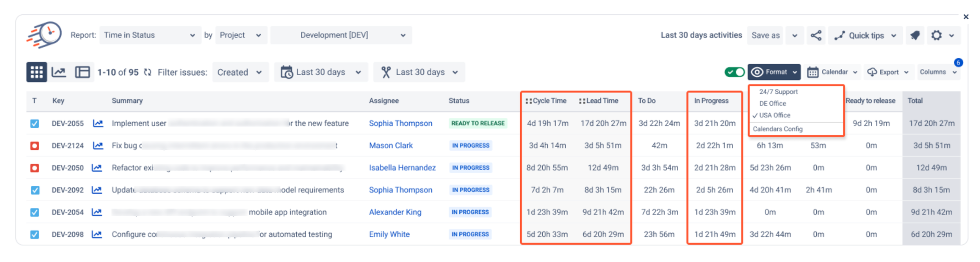980x262 pixels.
Task: Open chart for DEV-2055 issue
Action: coord(98,123)
